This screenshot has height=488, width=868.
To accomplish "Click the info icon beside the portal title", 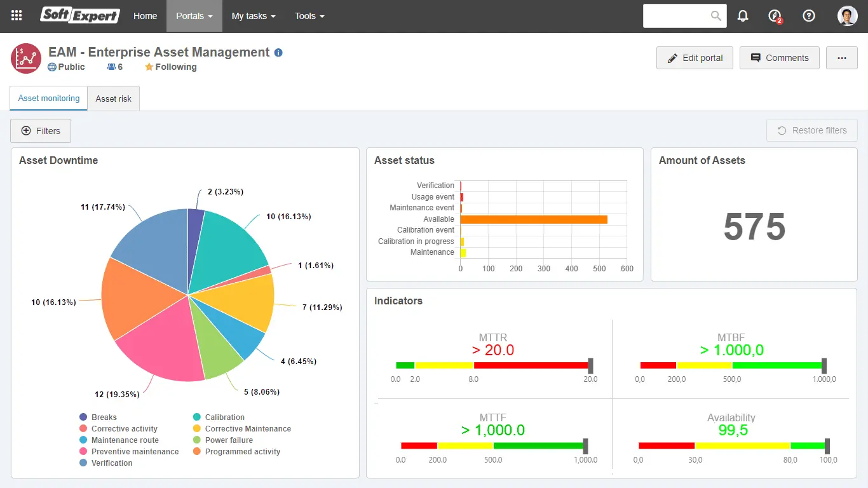I will tap(278, 53).
